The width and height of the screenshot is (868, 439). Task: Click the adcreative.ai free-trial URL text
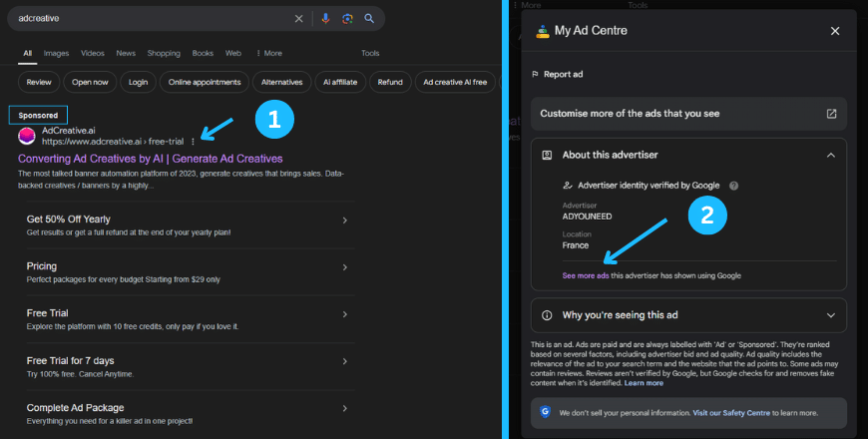point(113,142)
